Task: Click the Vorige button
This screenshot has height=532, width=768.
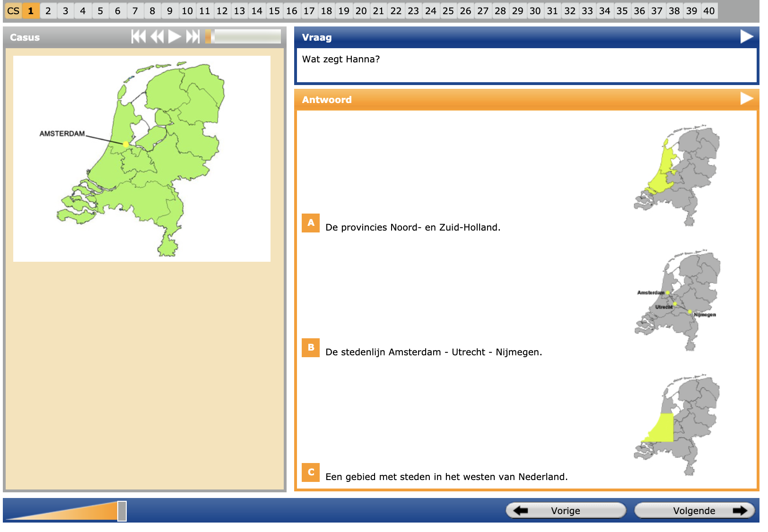Action: pos(566,511)
